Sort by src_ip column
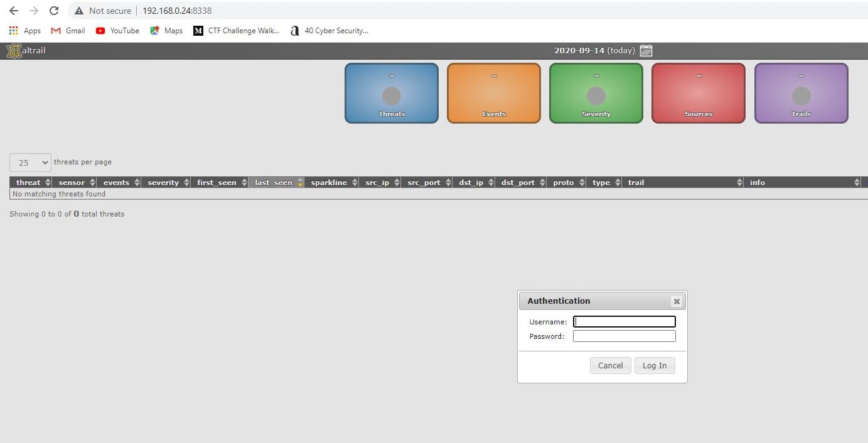The image size is (868, 443). [380, 183]
